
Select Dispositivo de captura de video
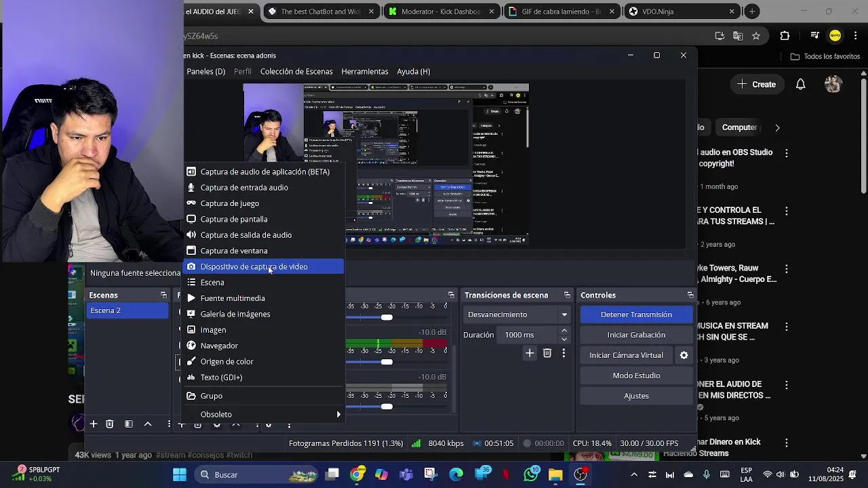[x=264, y=266]
